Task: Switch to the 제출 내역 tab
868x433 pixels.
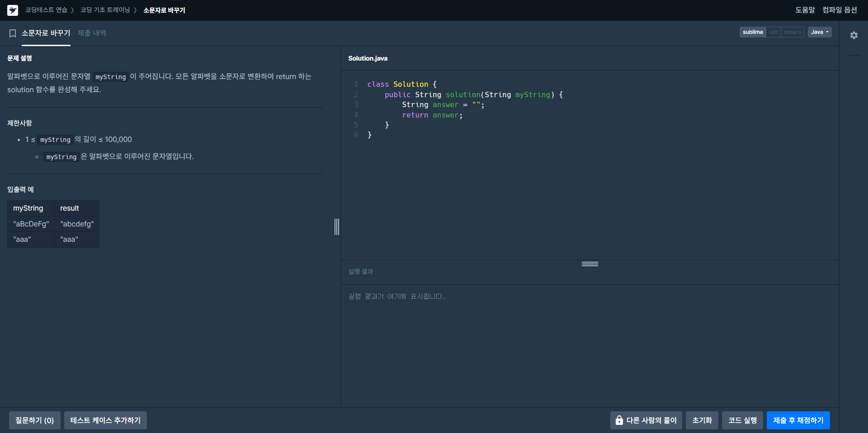Action: [92, 33]
